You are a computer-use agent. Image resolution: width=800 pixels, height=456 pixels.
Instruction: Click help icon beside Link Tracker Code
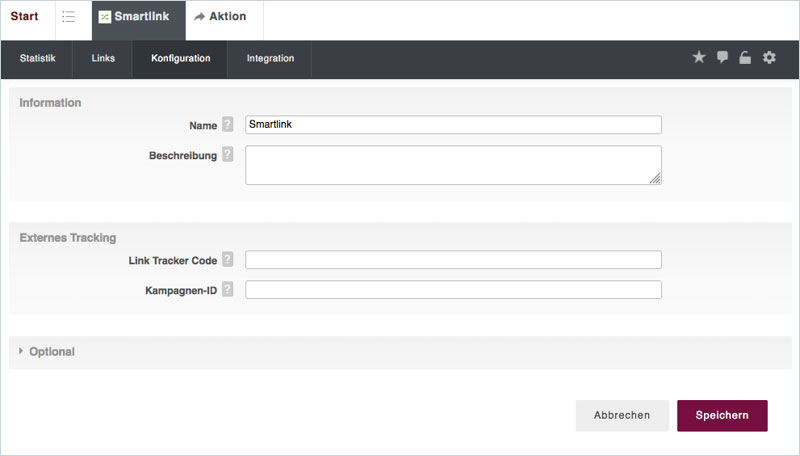pyautogui.click(x=228, y=260)
